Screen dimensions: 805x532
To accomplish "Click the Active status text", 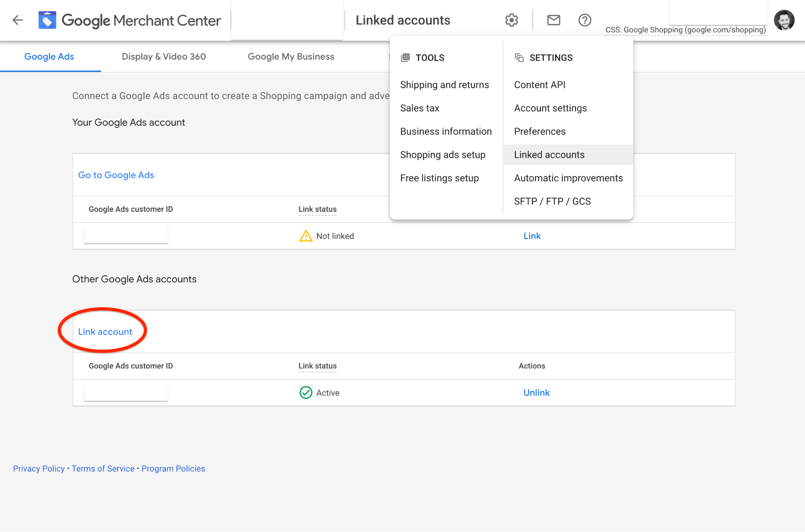I will tap(328, 393).
